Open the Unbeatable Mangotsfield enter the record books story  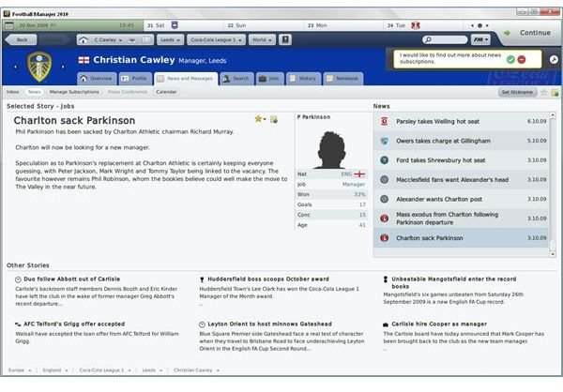click(x=454, y=282)
